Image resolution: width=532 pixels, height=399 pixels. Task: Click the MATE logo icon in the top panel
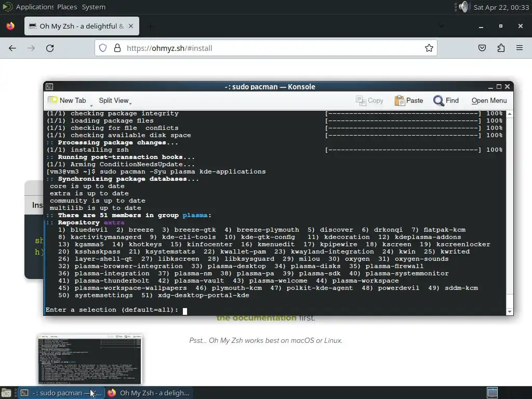[7, 7]
